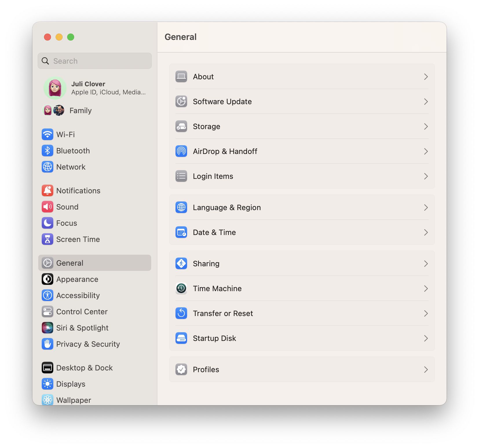Viewport: 479px width, 448px height.
Task: Click the Notifications bell icon
Action: click(47, 190)
